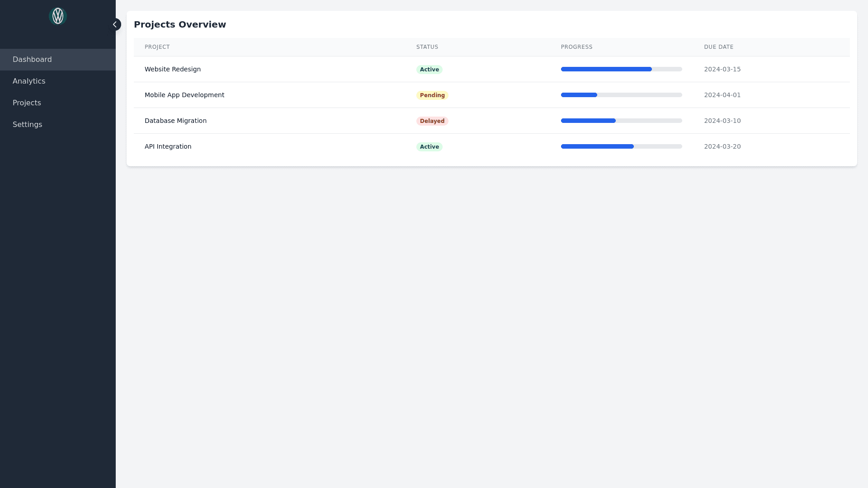868x488 pixels.
Task: Click Active badge for API Integration
Action: [x=429, y=147]
